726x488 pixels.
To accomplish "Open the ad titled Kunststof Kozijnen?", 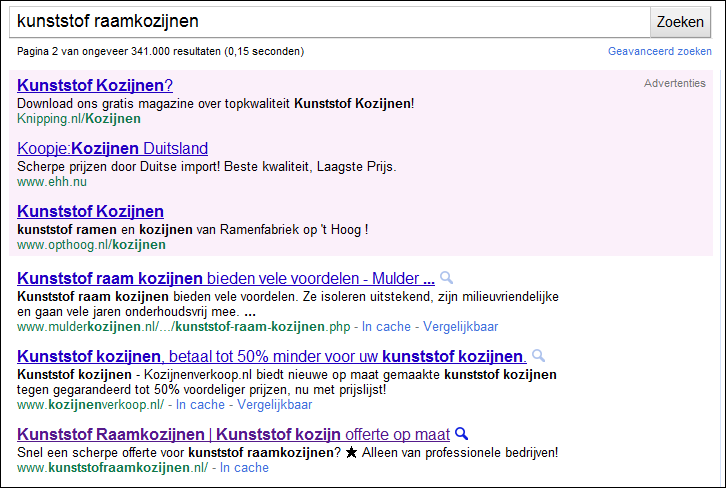I will (95, 85).
